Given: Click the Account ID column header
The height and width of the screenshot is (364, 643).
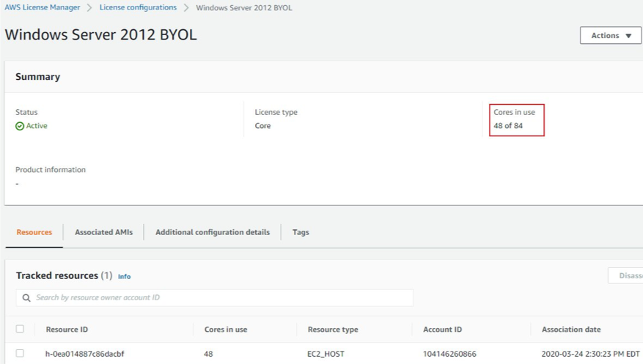Looking at the screenshot, I should [442, 330].
